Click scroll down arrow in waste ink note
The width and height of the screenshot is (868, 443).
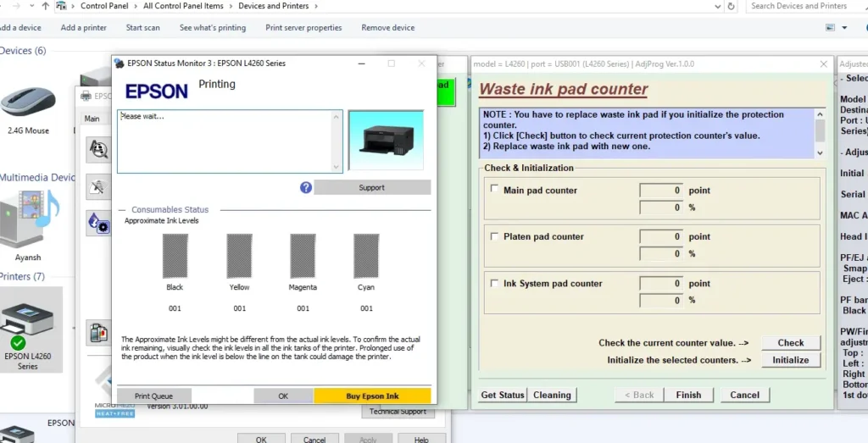click(820, 152)
